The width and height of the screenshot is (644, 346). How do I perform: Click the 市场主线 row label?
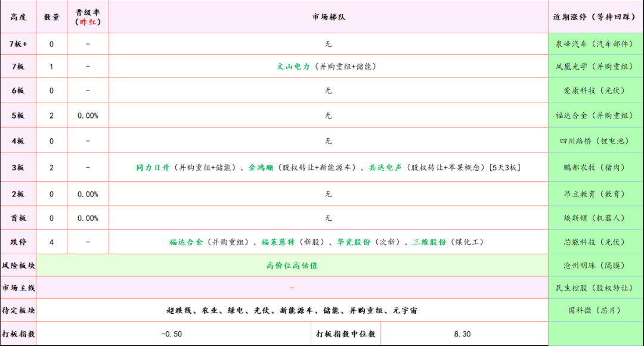(18, 288)
